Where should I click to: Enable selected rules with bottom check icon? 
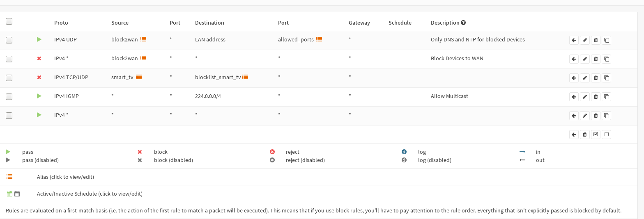(x=596, y=135)
